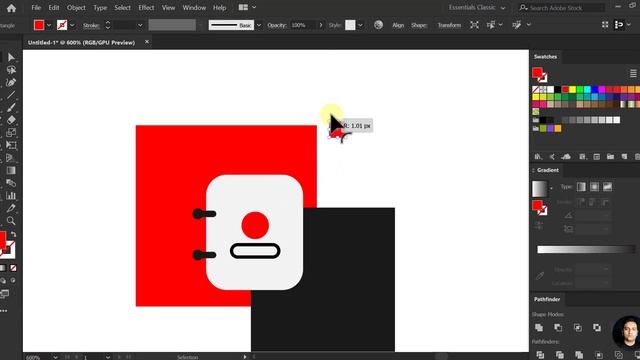Click the Search Adobe Stock field
Image resolution: width=640 pixels, height=360 pixels.
(562, 8)
